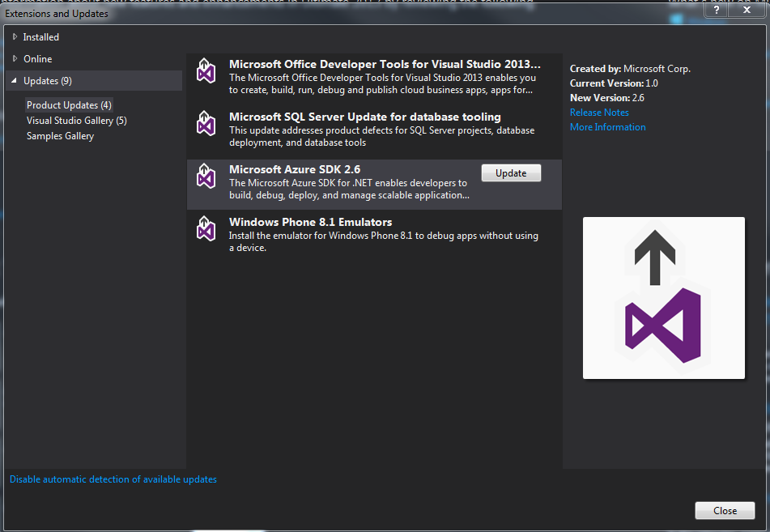Screen dimensions: 770x532
Task: Disable automatic detection of available updates
Action: [x=113, y=479]
